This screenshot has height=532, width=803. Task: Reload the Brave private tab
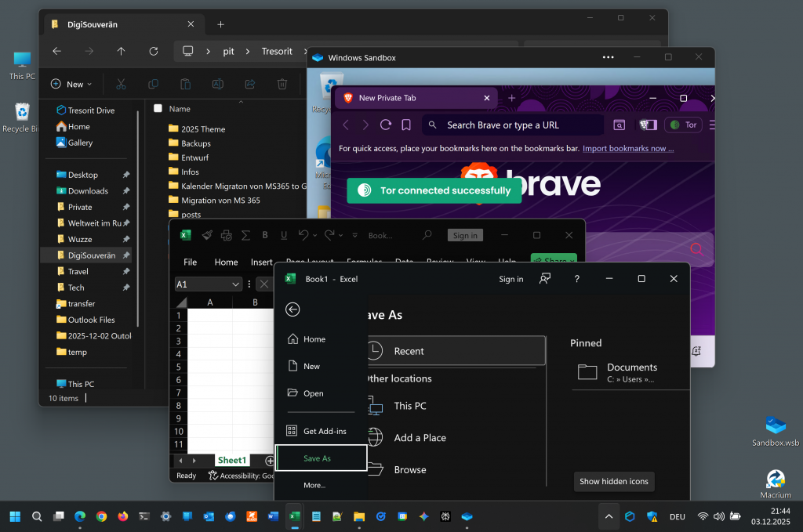pyautogui.click(x=386, y=125)
